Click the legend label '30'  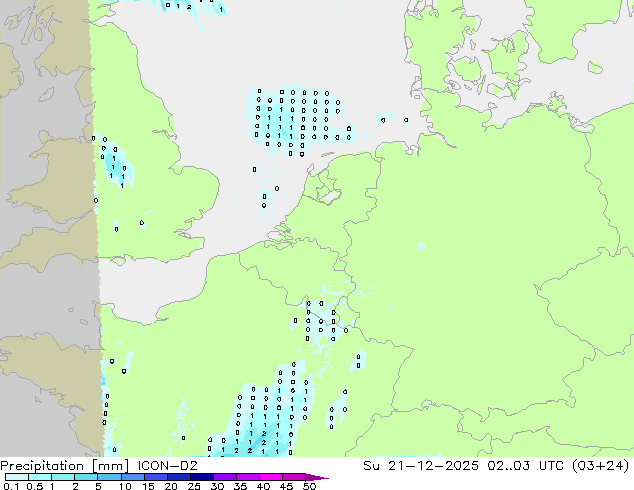[x=217, y=486]
